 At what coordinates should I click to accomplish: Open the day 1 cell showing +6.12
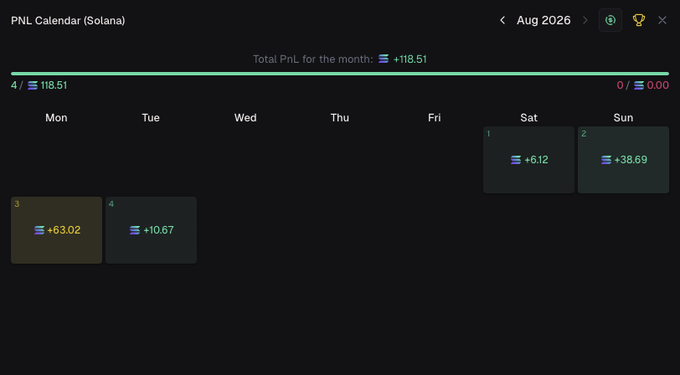click(529, 160)
